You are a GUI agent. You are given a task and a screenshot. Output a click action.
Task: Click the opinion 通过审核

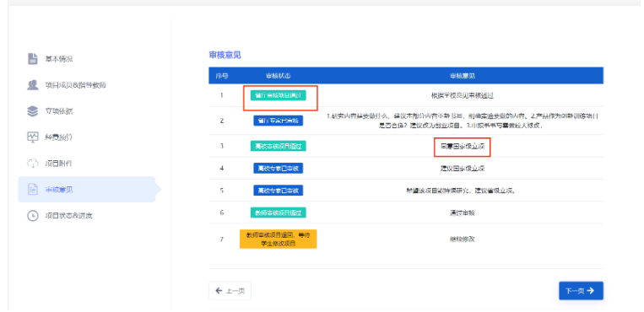tap(463, 212)
